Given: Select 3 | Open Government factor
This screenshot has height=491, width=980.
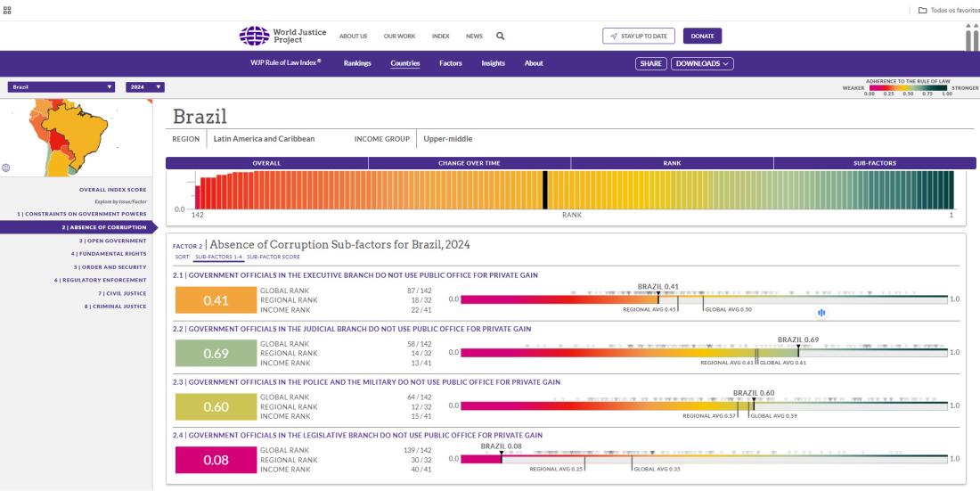Looking at the screenshot, I should point(112,240).
